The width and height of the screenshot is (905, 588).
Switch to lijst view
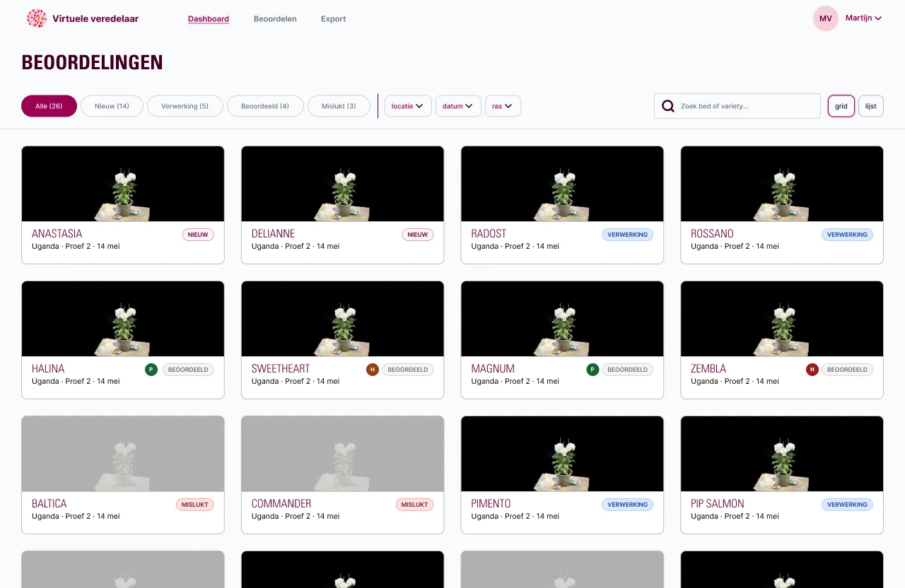point(871,106)
